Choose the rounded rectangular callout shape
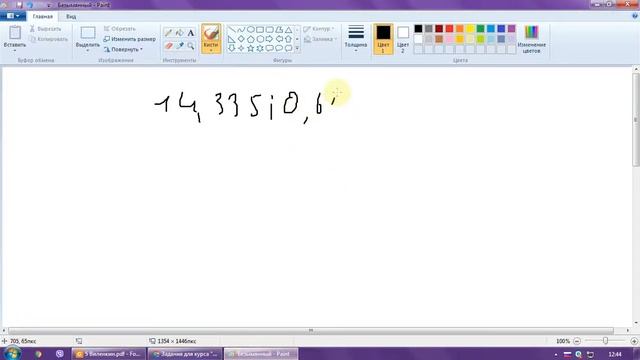The height and width of the screenshot is (360, 640). tap(269, 48)
